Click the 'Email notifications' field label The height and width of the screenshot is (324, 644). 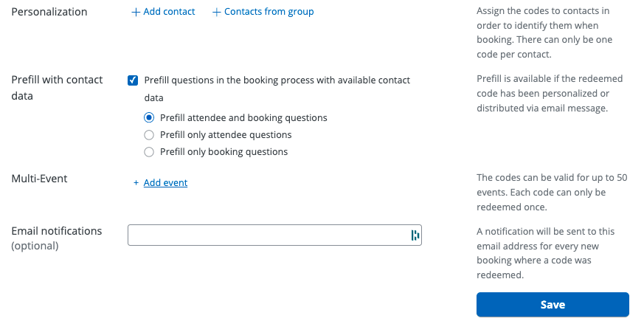pos(57,231)
